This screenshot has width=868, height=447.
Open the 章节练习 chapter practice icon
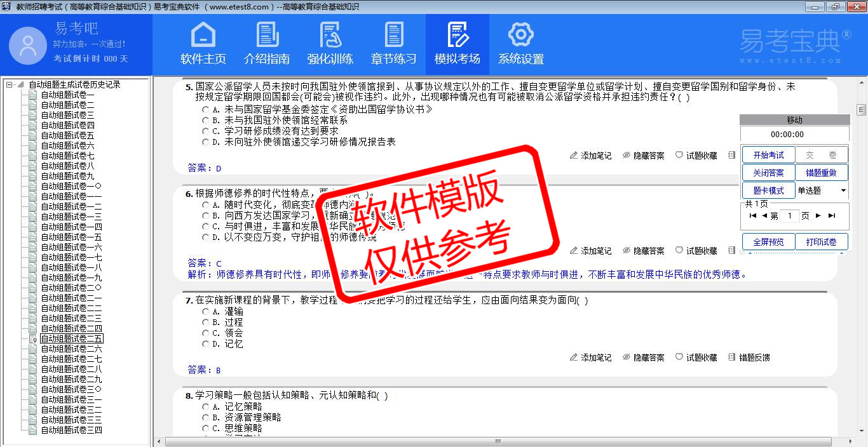click(394, 35)
